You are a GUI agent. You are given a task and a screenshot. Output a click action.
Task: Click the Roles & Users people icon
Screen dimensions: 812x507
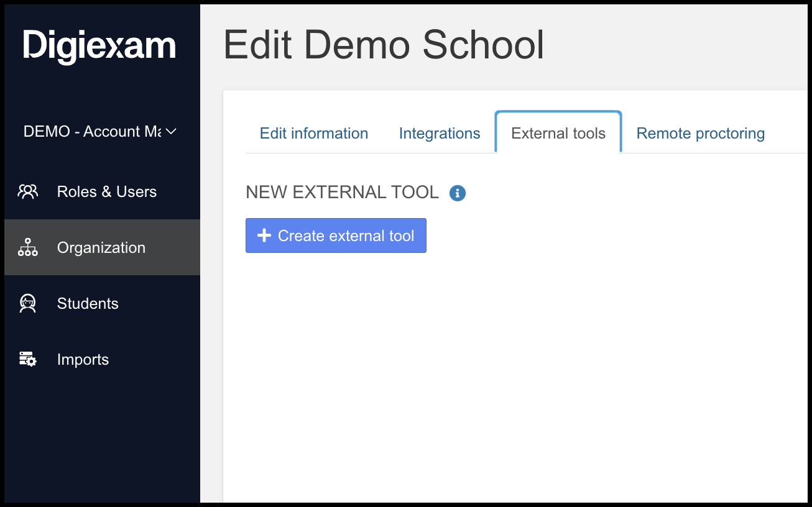(x=28, y=191)
